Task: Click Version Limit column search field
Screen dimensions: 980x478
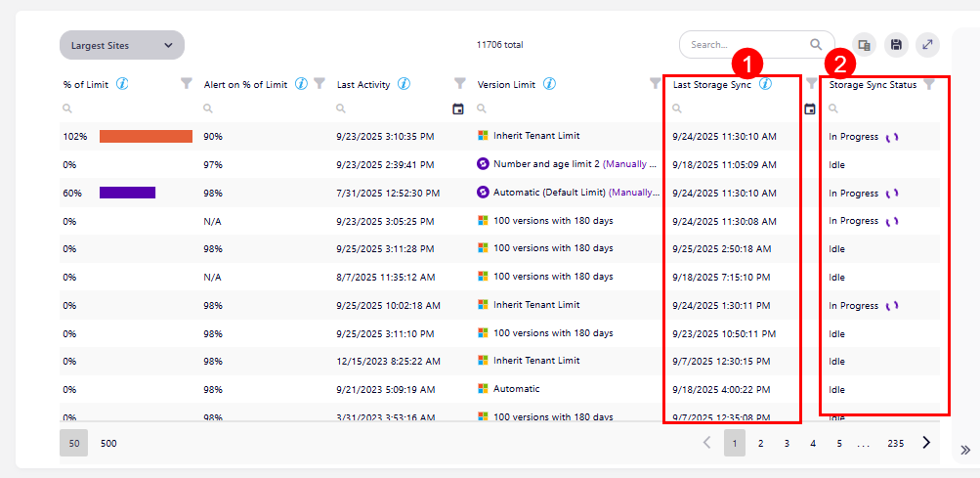Action: pos(568,109)
